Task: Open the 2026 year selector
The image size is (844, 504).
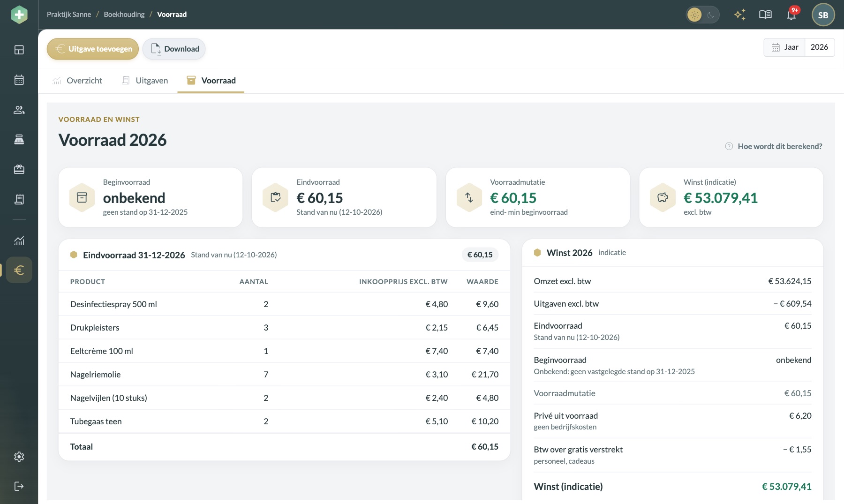Action: click(x=819, y=47)
